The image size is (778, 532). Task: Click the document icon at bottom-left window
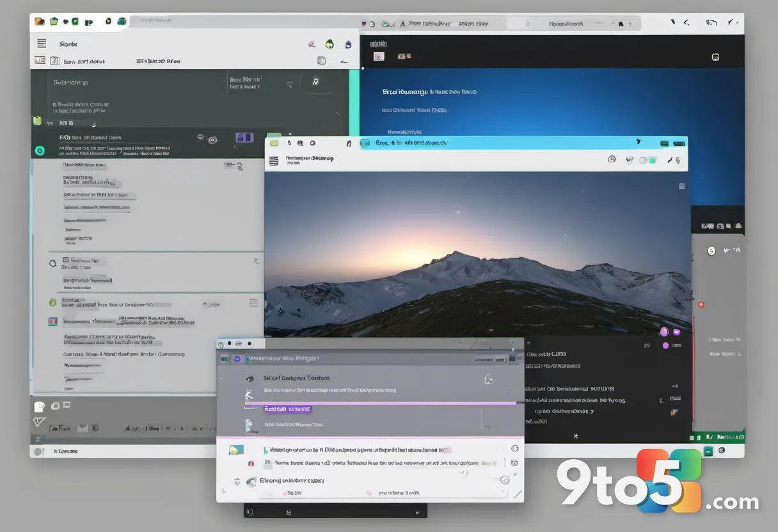tap(40, 406)
